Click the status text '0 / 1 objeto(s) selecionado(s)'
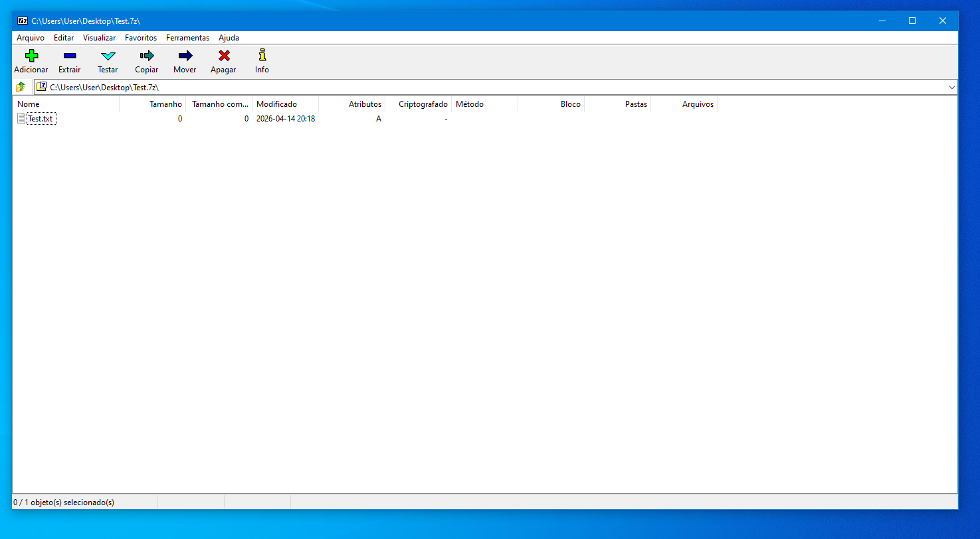 click(64, 502)
